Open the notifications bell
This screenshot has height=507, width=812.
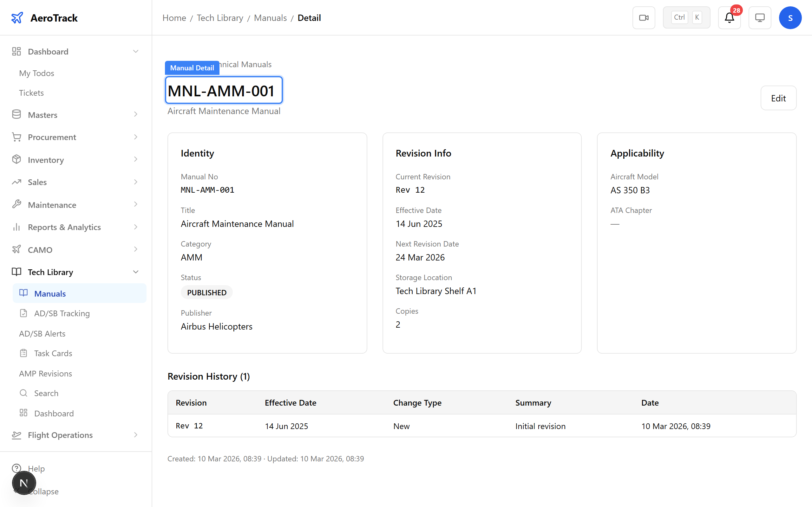(729, 18)
